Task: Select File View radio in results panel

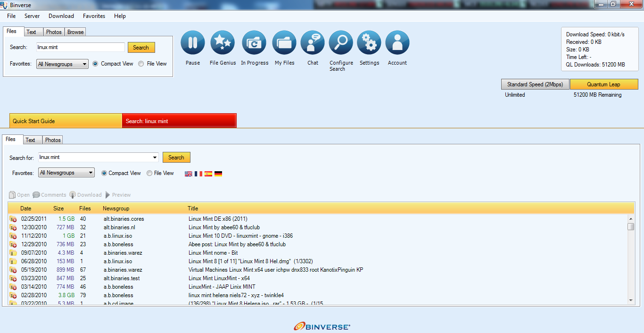Action: pos(149,173)
